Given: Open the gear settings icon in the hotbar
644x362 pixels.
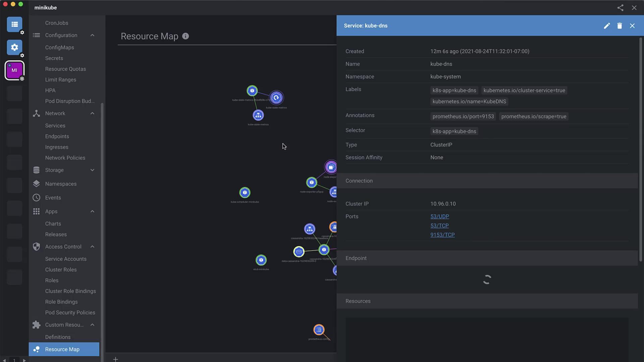Looking at the screenshot, I should (x=14, y=47).
